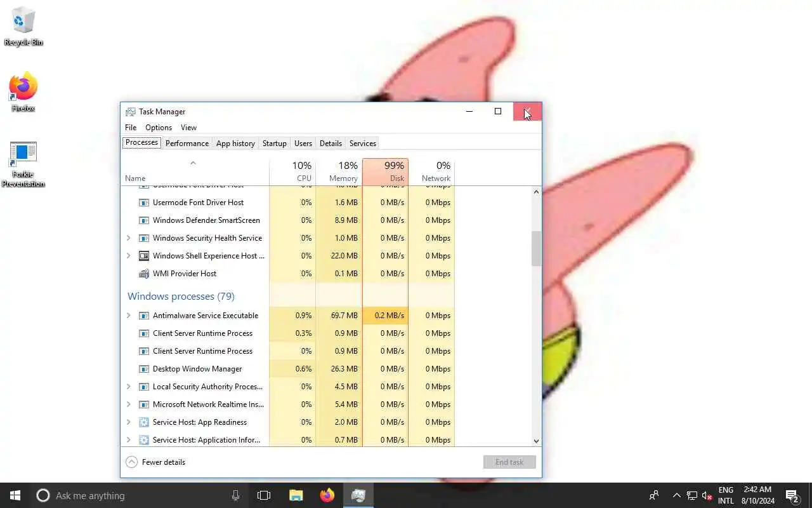Click the Antimalware Service Executable icon
This screenshot has width=812, height=508.
point(144,316)
